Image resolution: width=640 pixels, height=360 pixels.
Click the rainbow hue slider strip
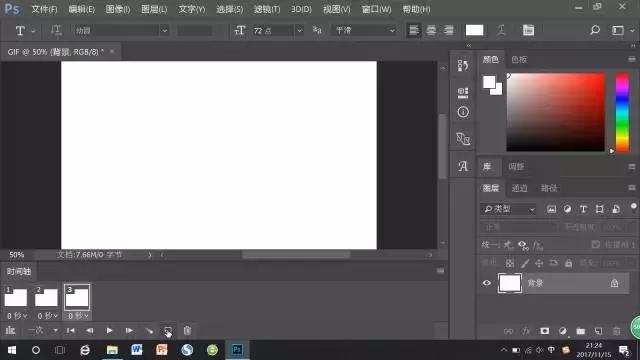(x=622, y=113)
